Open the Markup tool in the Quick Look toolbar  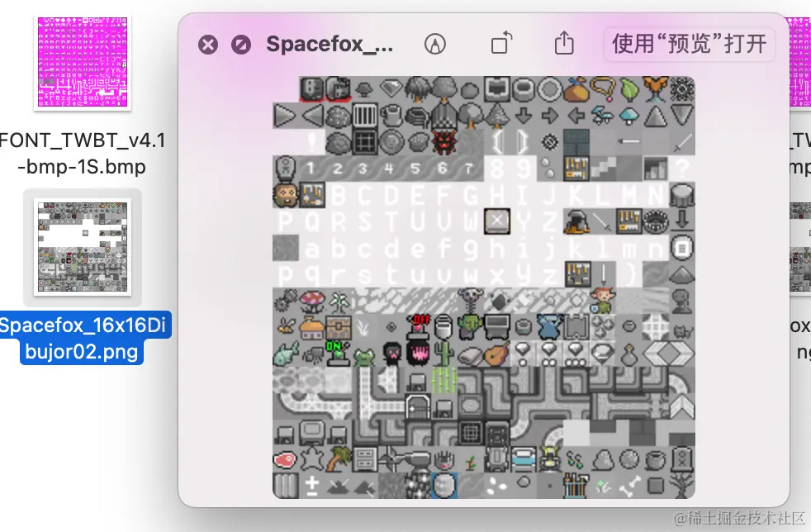pos(436,45)
